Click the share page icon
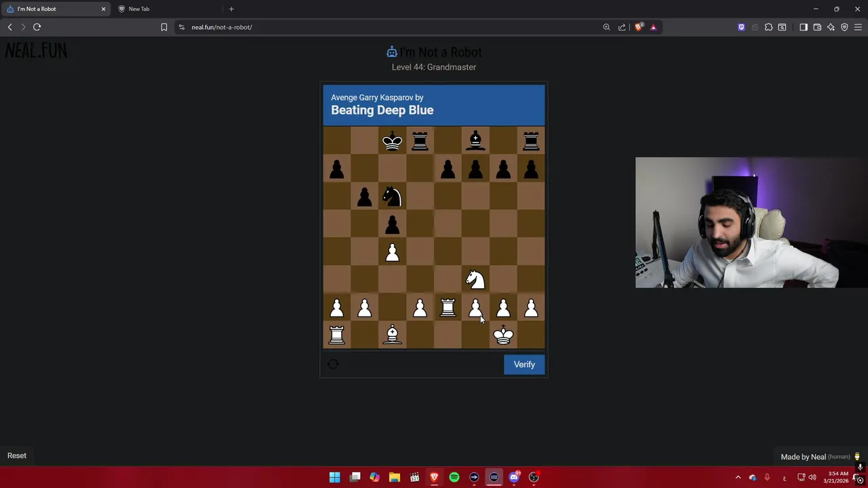The height and width of the screenshot is (488, 868). 622,27
